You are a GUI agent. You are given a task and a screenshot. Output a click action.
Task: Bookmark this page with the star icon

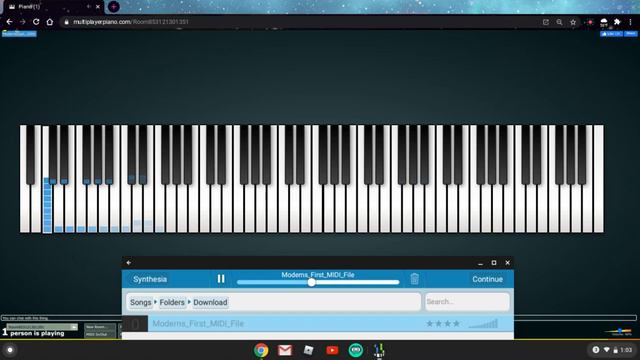(x=573, y=22)
